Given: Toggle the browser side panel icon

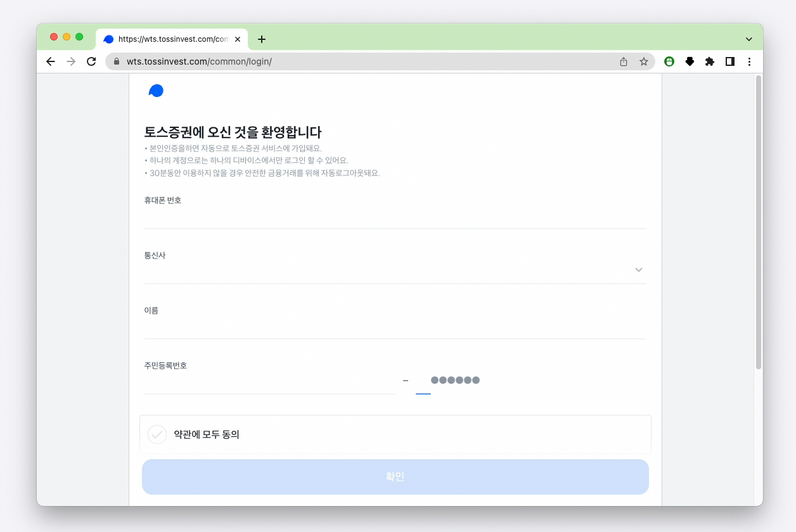Looking at the screenshot, I should (730, 61).
